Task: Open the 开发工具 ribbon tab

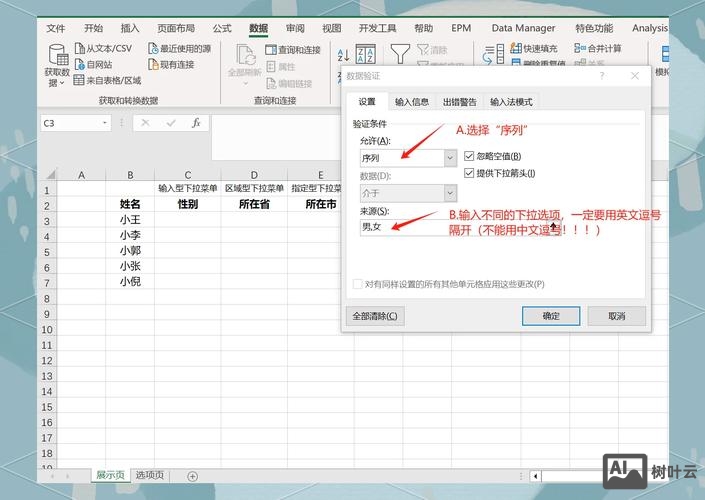Action: pos(378,28)
